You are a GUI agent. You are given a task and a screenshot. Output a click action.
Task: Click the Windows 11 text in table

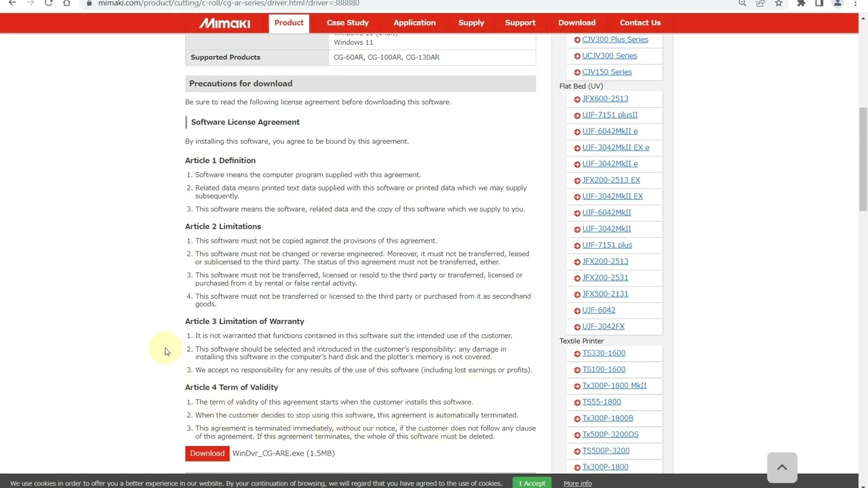(x=353, y=42)
